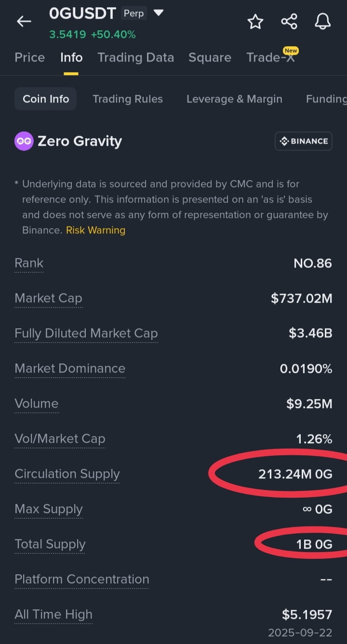
Task: Open the Trading Data tab
Action: [135, 57]
